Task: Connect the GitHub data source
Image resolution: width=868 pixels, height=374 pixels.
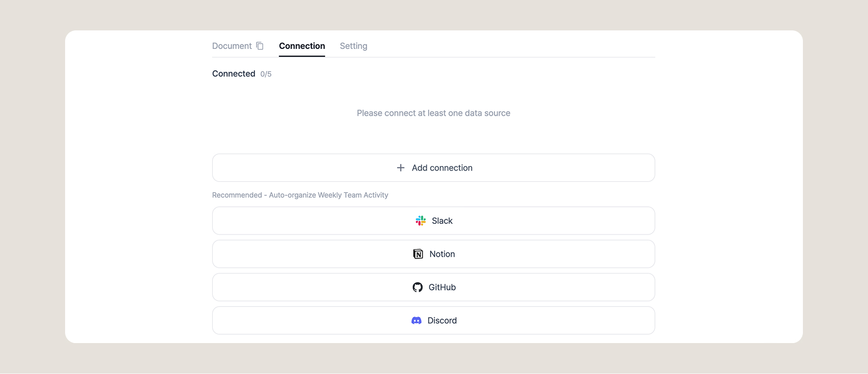Action: pyautogui.click(x=433, y=287)
